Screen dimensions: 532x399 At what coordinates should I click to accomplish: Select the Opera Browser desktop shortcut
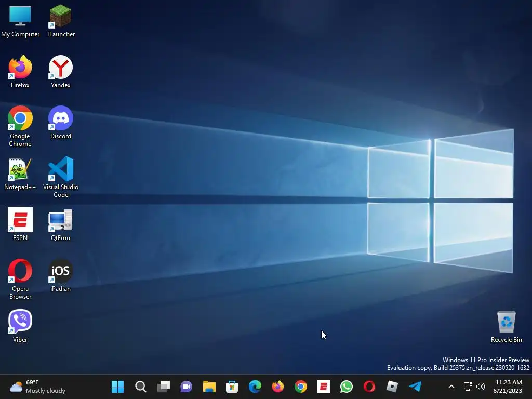click(20, 279)
